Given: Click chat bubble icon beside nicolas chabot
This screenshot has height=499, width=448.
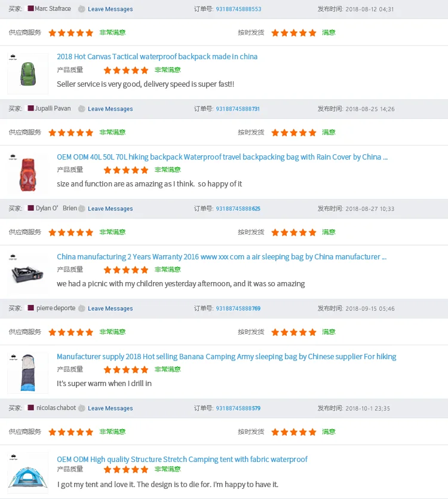Looking at the screenshot, I should pyautogui.click(x=82, y=408).
